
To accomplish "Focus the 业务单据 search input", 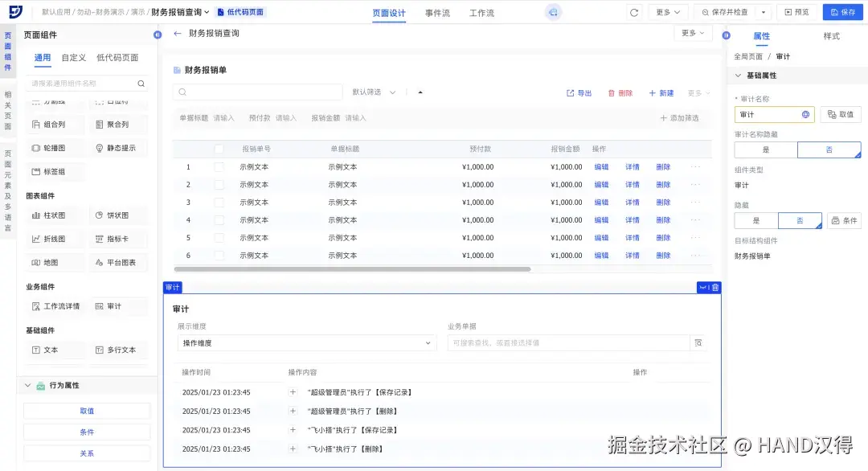I will tap(568, 343).
